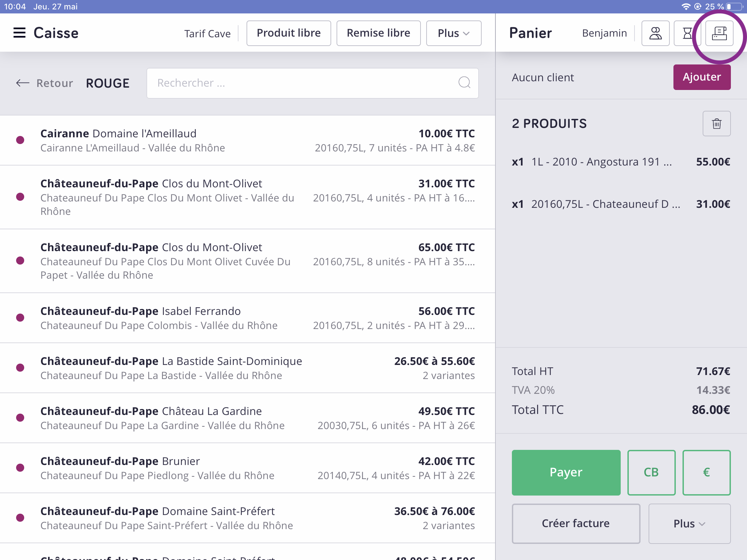Select Châteauneuf-du-Pape Château La Gardine

pyautogui.click(x=248, y=418)
